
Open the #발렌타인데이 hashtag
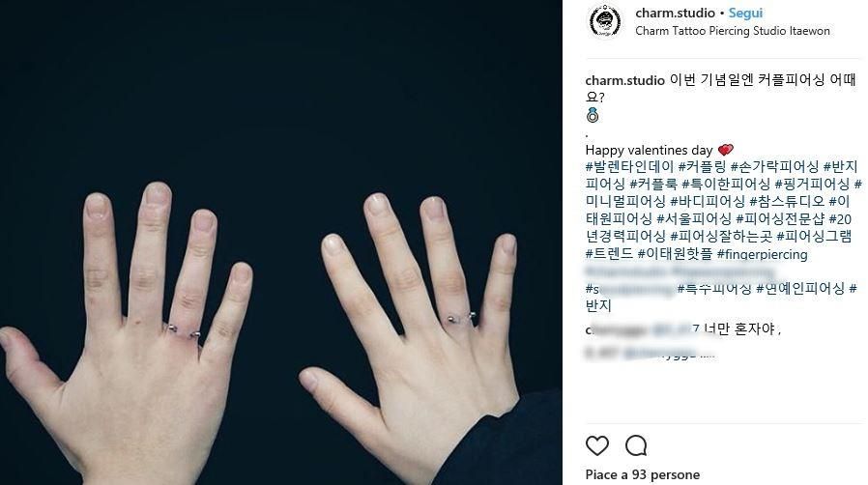(x=630, y=166)
